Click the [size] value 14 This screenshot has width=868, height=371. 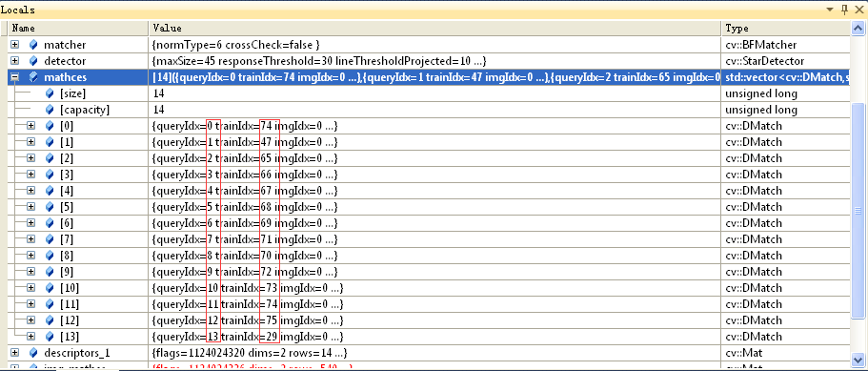pos(159,93)
